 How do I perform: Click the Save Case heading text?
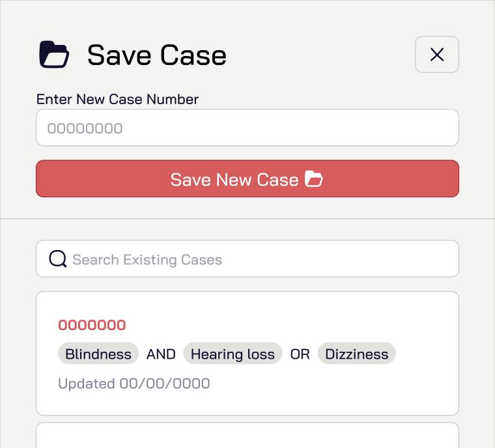click(157, 55)
